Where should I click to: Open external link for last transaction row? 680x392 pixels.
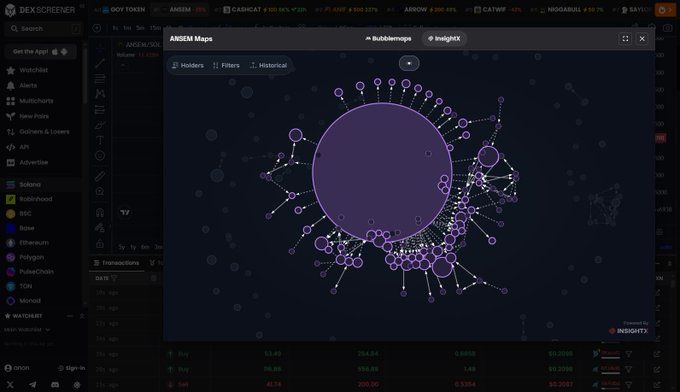[x=657, y=385]
